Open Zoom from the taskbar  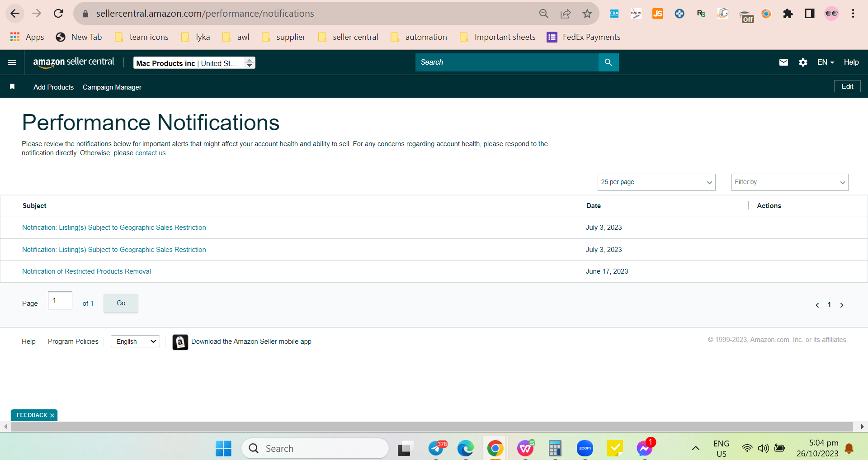coord(585,449)
